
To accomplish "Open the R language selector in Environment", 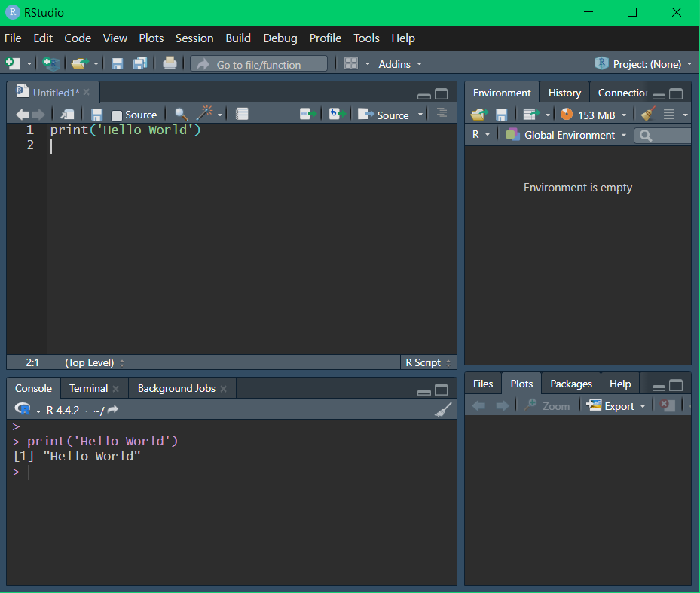I will [x=481, y=134].
